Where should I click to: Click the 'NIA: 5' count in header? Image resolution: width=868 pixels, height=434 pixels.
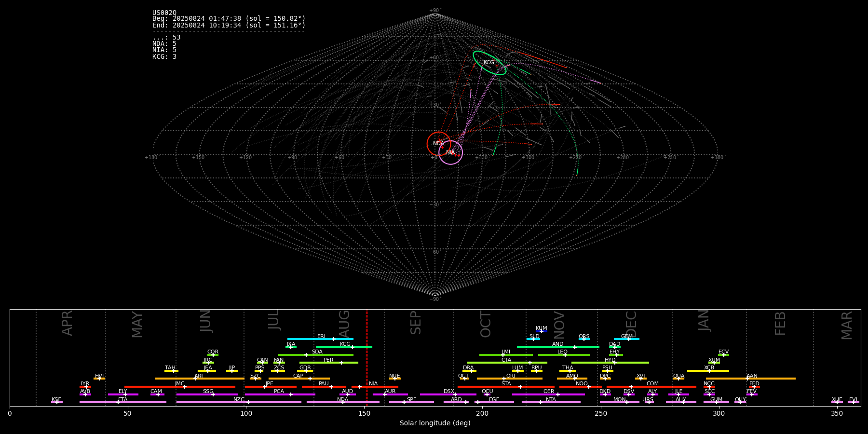click(x=164, y=50)
